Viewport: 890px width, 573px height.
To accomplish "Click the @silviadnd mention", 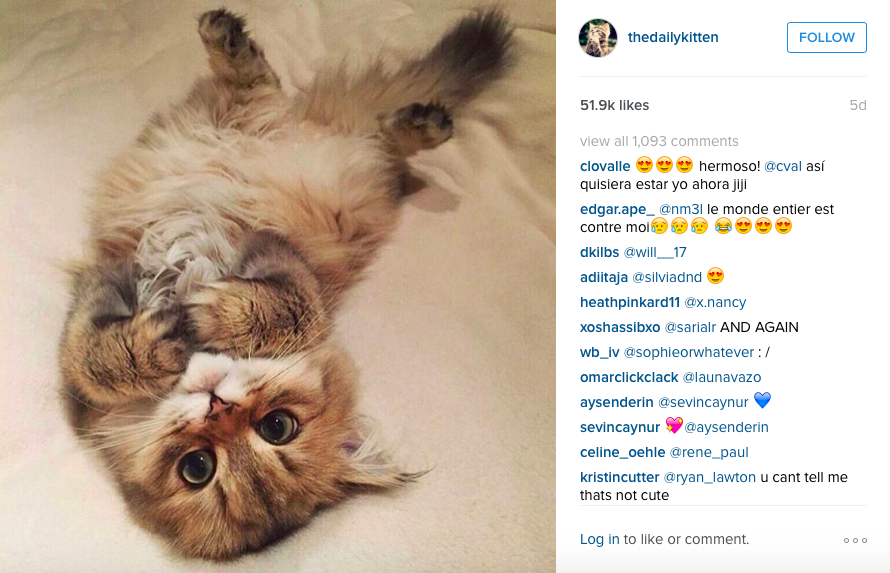I will click(667, 277).
